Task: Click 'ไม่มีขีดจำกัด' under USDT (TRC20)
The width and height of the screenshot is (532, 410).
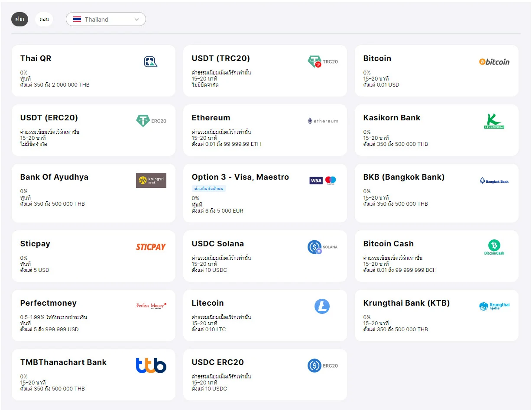Action: click(x=205, y=85)
